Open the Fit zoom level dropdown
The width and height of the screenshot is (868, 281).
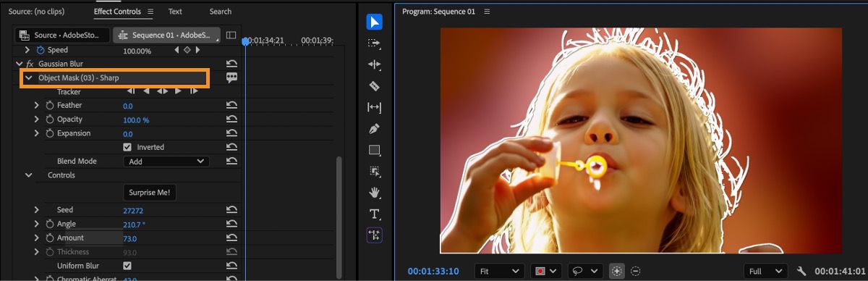coord(500,271)
